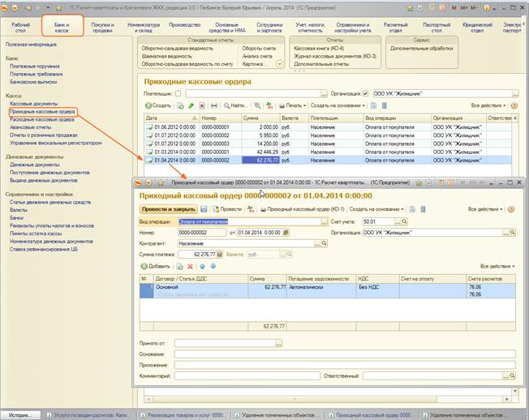
Task: Click the Комментарий input field
Action: tap(247, 375)
